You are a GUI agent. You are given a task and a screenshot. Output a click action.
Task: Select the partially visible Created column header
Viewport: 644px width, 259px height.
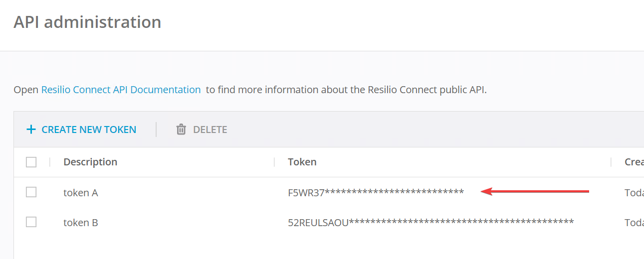pyautogui.click(x=634, y=162)
